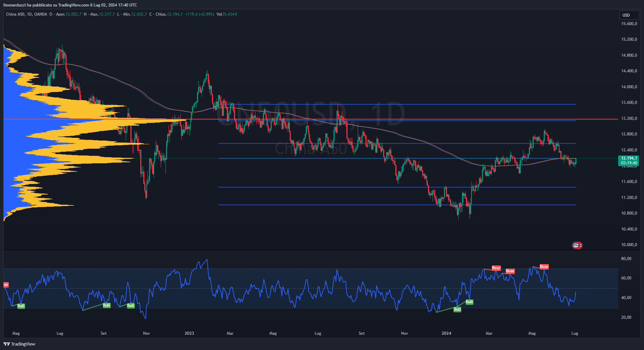Select the red horizontal line at 13.200
The image size is (644, 350).
pyautogui.click(x=310, y=119)
